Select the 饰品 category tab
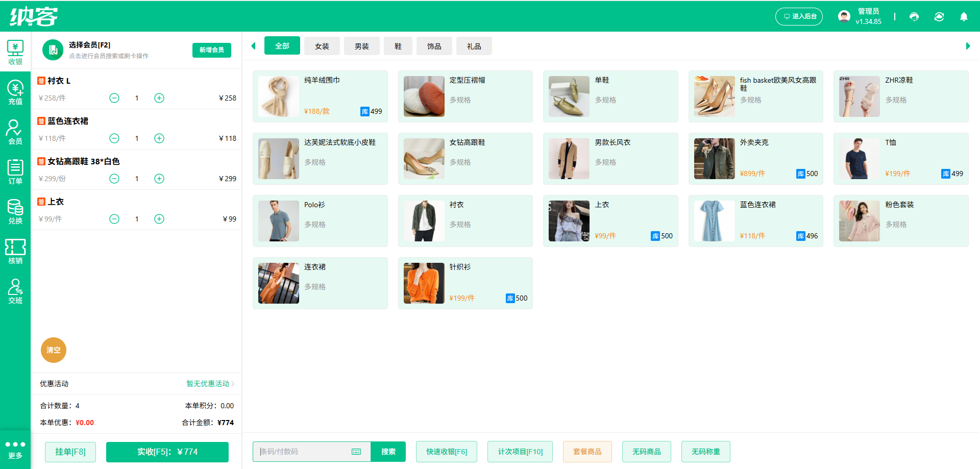The width and height of the screenshot is (980, 469). pos(434,46)
